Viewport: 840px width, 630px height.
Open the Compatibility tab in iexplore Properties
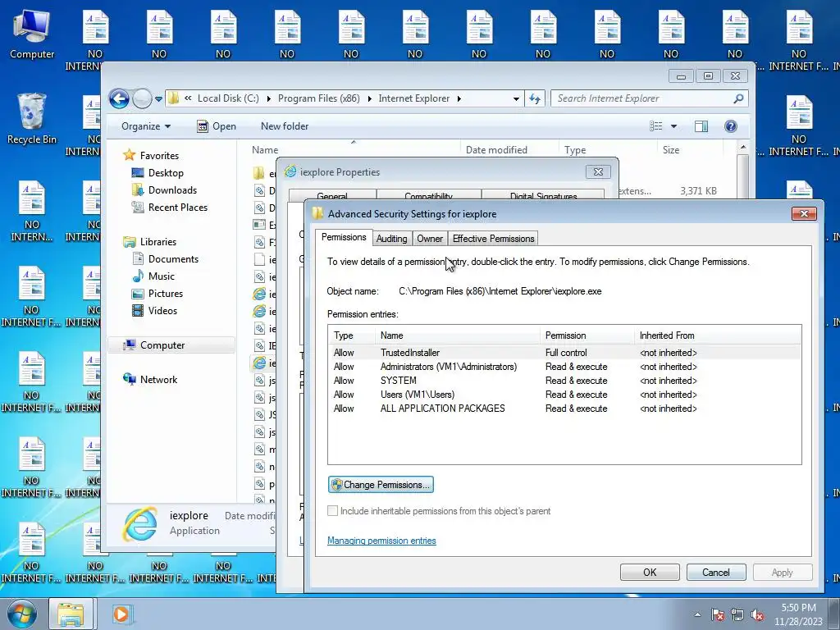(x=428, y=195)
